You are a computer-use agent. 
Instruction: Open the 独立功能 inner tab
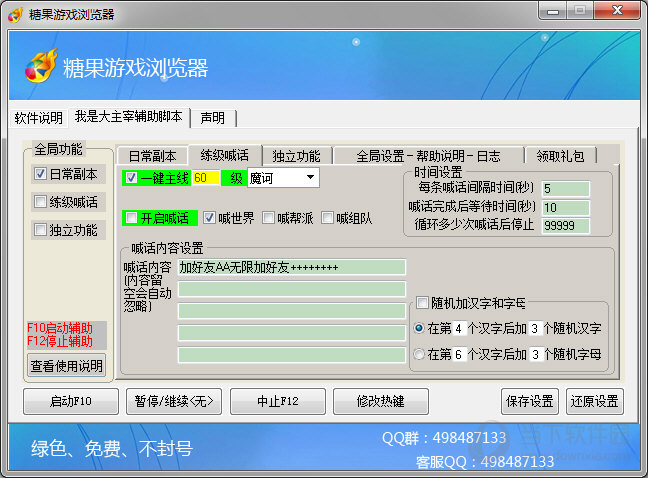pos(296,156)
